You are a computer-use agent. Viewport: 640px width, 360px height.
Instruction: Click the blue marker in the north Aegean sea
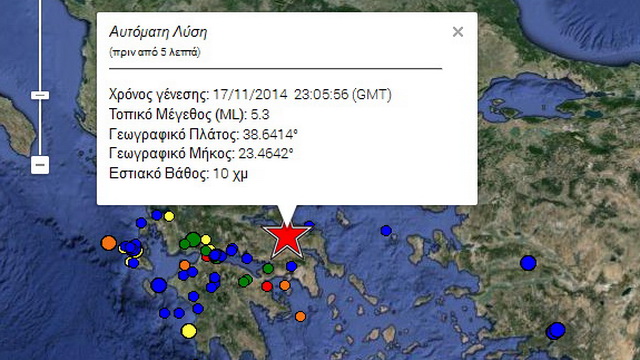[386, 231]
